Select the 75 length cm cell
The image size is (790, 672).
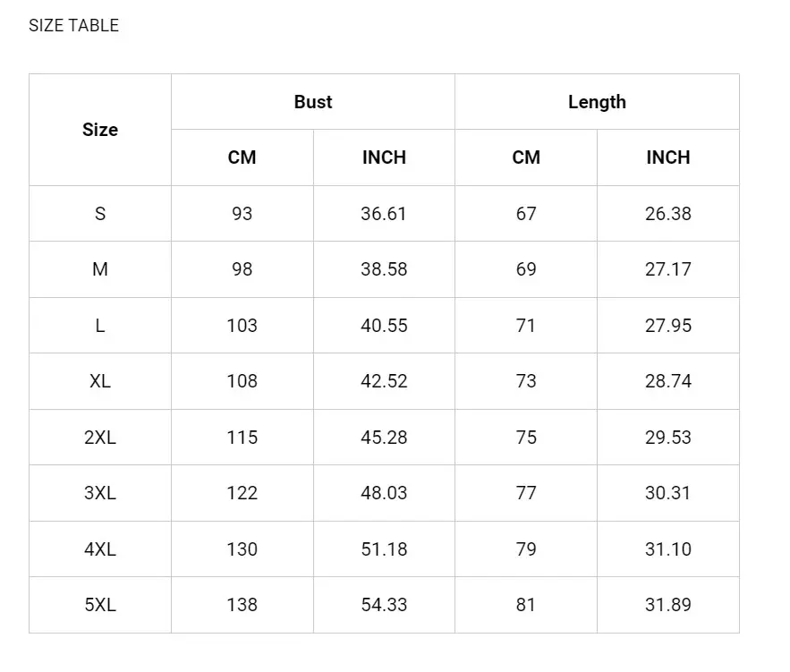click(526, 438)
